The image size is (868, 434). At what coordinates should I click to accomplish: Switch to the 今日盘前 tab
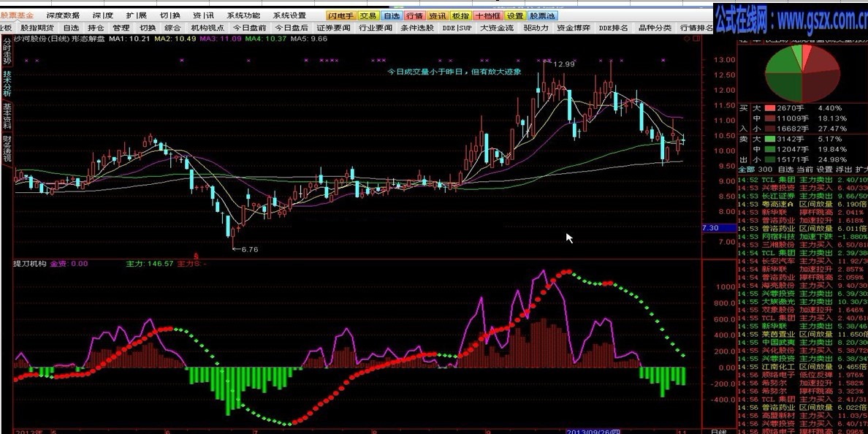click(250, 28)
